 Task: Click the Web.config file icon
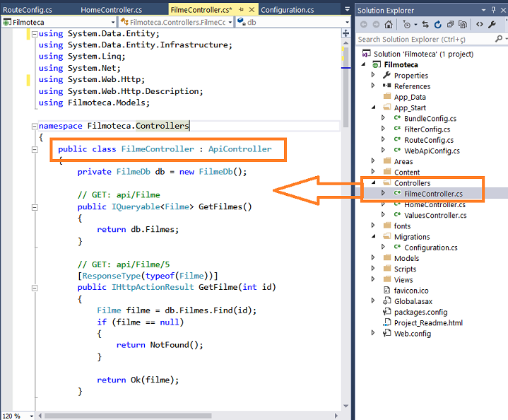pos(387,333)
